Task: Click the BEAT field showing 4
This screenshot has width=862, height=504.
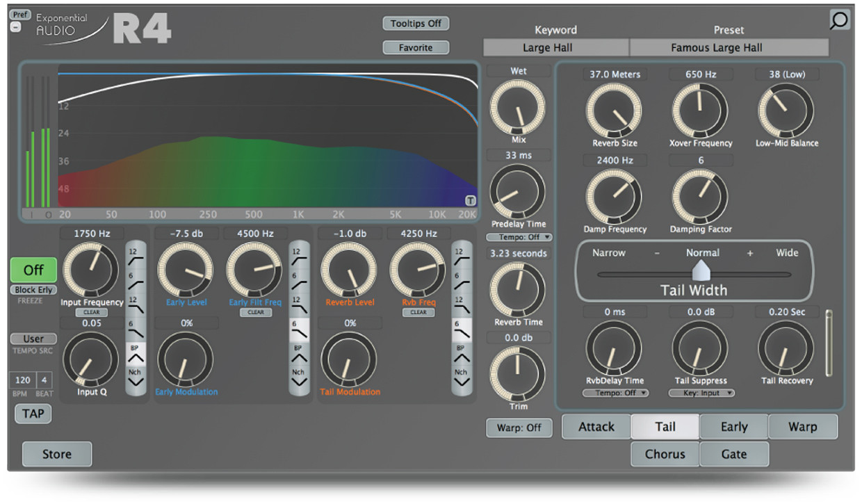Action: click(x=44, y=380)
